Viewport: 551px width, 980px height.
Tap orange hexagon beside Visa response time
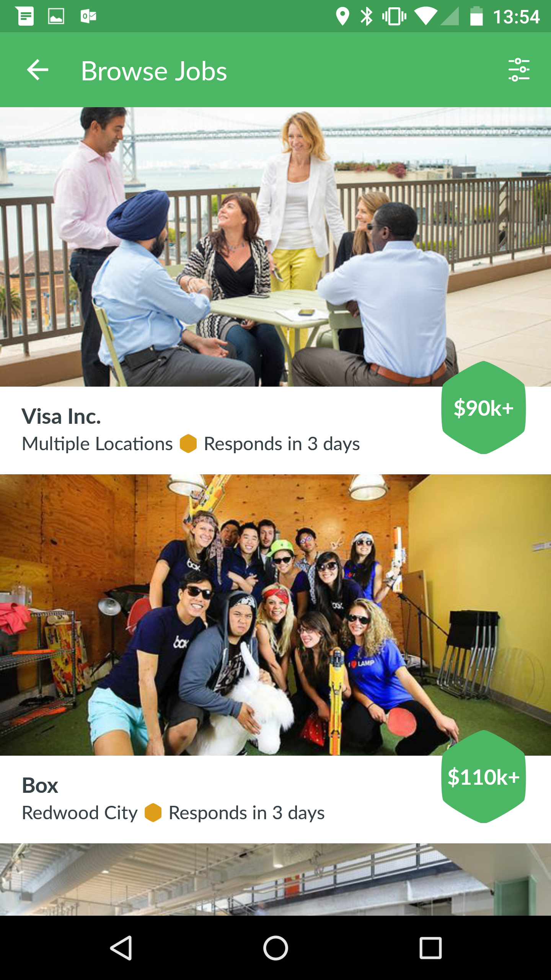coord(188,444)
